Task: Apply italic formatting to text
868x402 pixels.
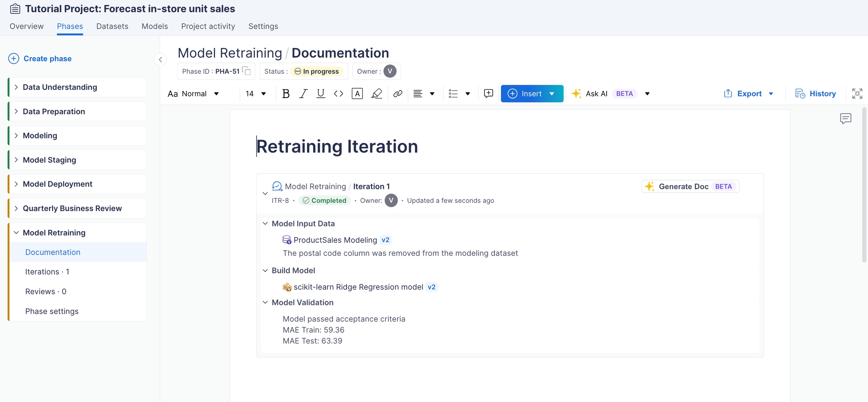Action: [x=303, y=94]
